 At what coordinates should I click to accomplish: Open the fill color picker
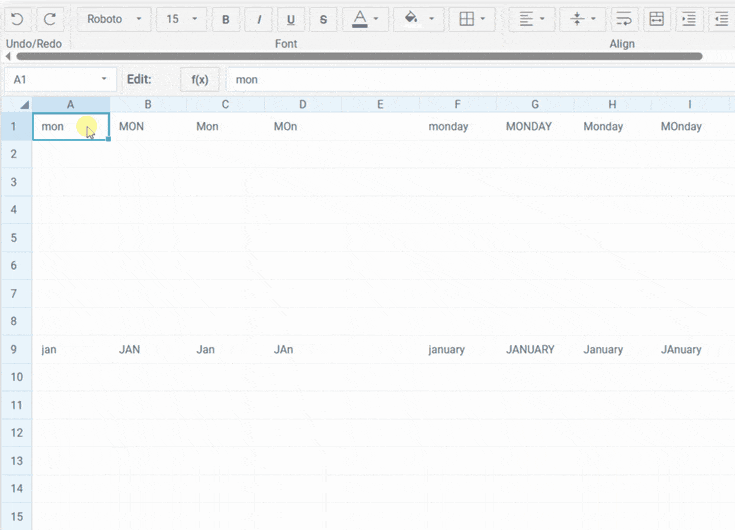[x=419, y=19]
